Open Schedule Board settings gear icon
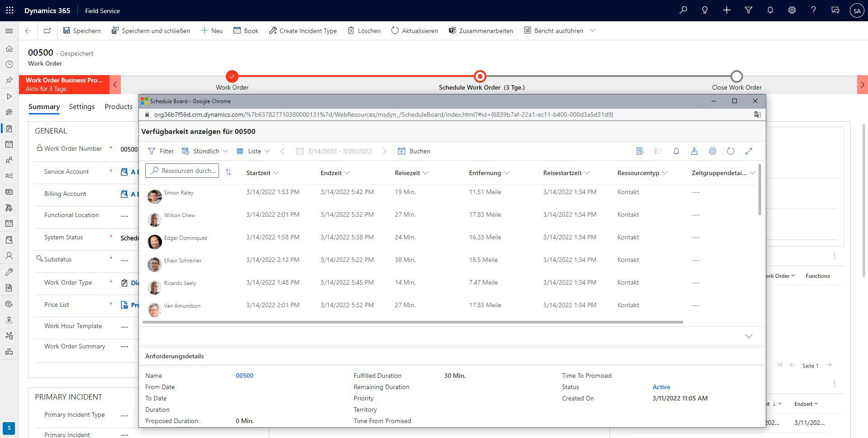This screenshot has height=438, width=868. pyautogui.click(x=712, y=151)
